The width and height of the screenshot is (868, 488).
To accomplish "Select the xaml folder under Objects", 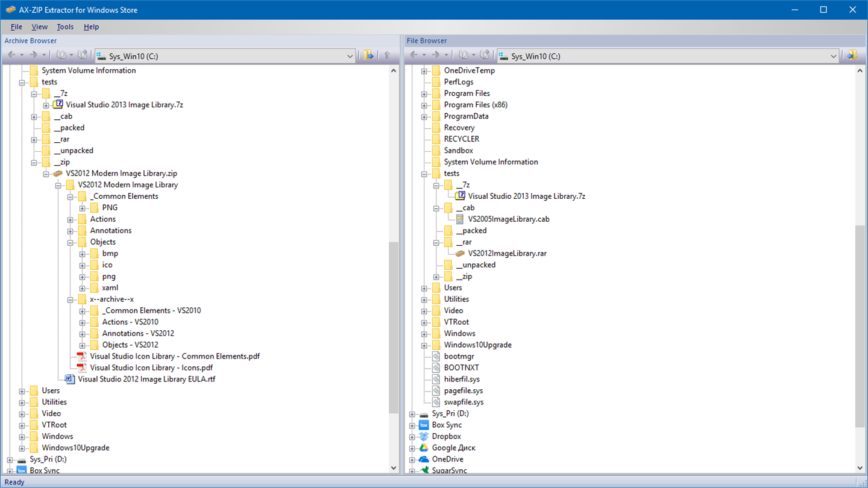I will 110,288.
